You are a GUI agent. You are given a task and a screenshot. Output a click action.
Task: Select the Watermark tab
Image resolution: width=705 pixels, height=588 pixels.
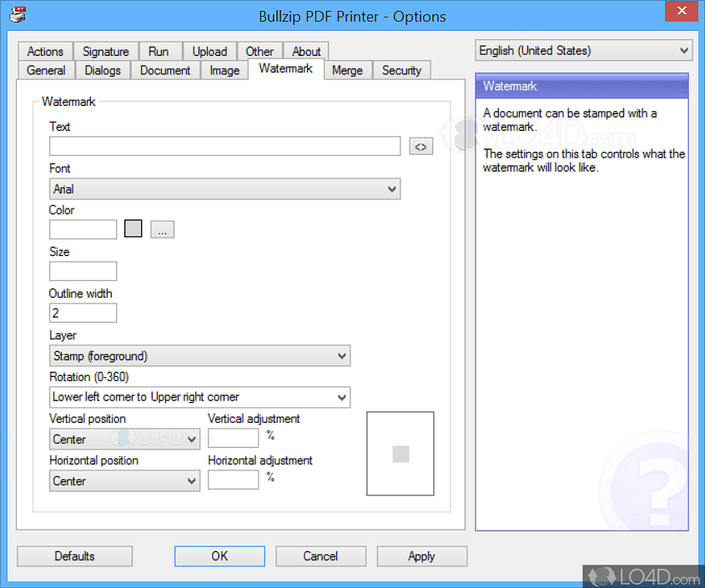286,68
